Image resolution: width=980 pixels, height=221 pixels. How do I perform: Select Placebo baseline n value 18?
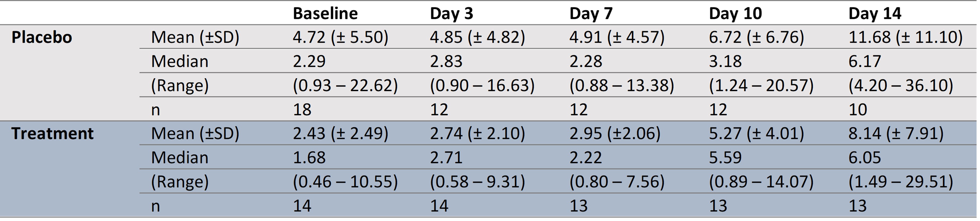[302, 110]
